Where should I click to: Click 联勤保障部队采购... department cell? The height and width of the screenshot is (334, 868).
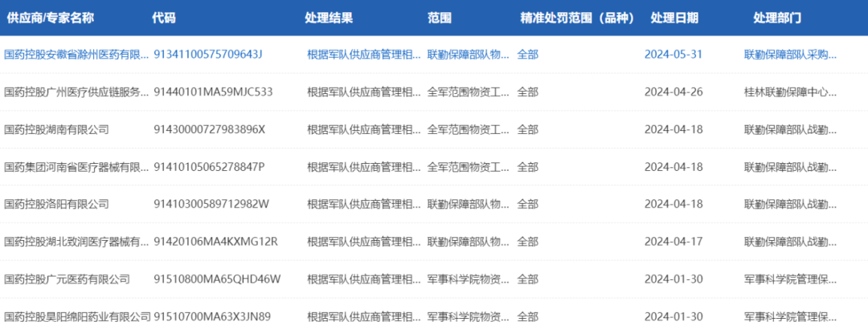coord(791,54)
